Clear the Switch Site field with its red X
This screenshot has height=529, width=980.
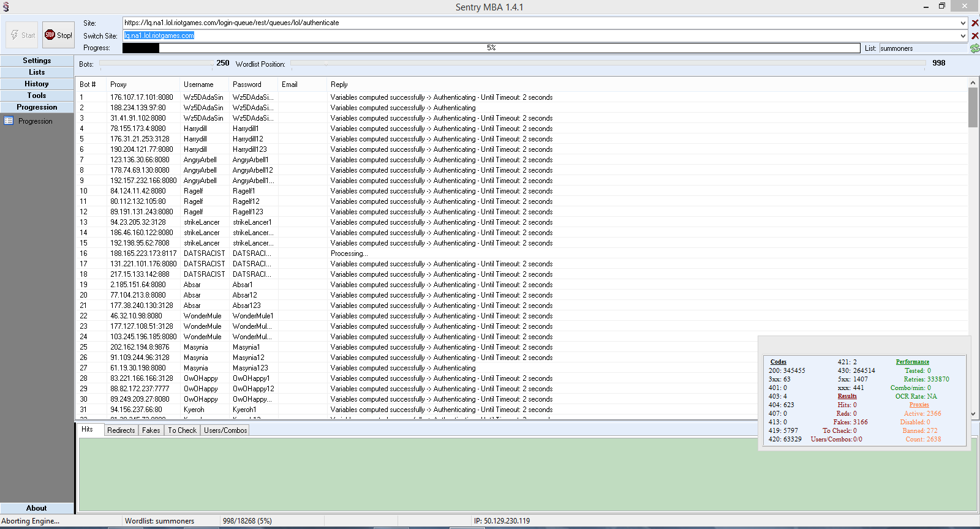[x=975, y=36]
